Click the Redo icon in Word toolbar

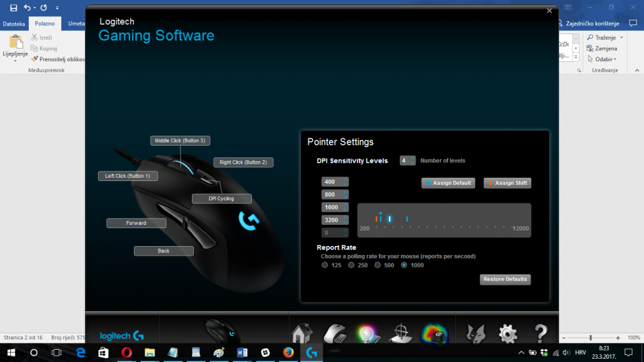[44, 8]
